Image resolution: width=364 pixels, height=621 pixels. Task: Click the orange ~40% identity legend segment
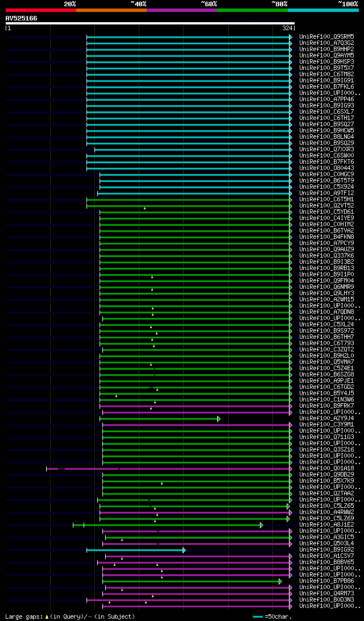[111, 10]
